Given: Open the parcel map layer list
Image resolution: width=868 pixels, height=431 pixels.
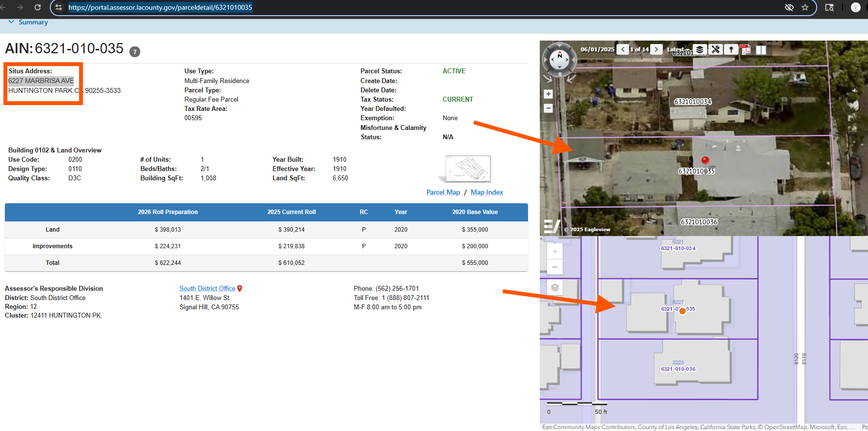Looking at the screenshot, I should point(555,288).
